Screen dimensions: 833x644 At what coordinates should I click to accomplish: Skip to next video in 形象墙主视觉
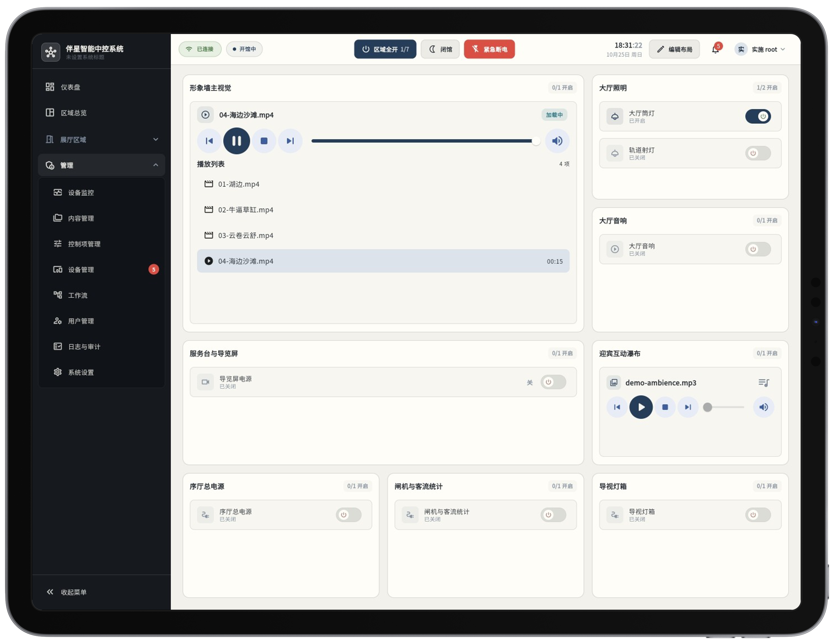pyautogui.click(x=290, y=141)
